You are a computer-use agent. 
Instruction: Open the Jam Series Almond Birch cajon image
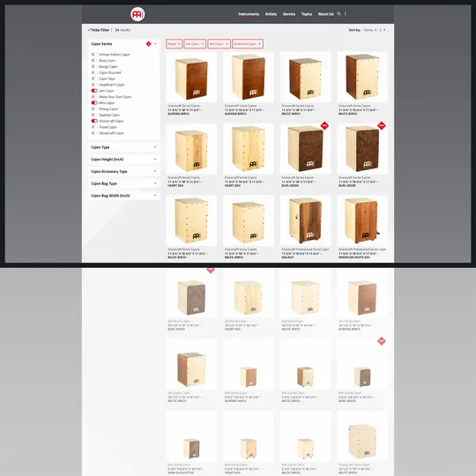[362, 293]
